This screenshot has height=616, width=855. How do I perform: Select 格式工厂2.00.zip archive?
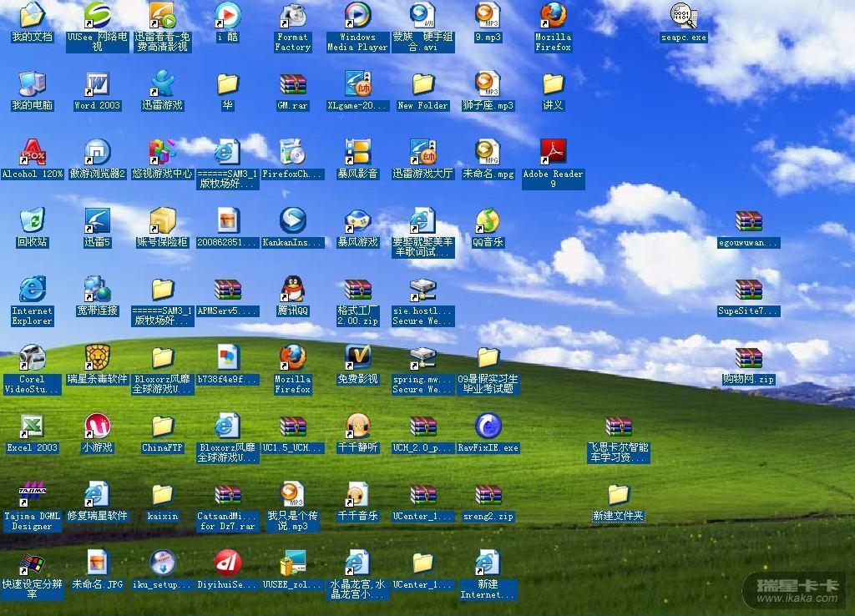coord(357,289)
